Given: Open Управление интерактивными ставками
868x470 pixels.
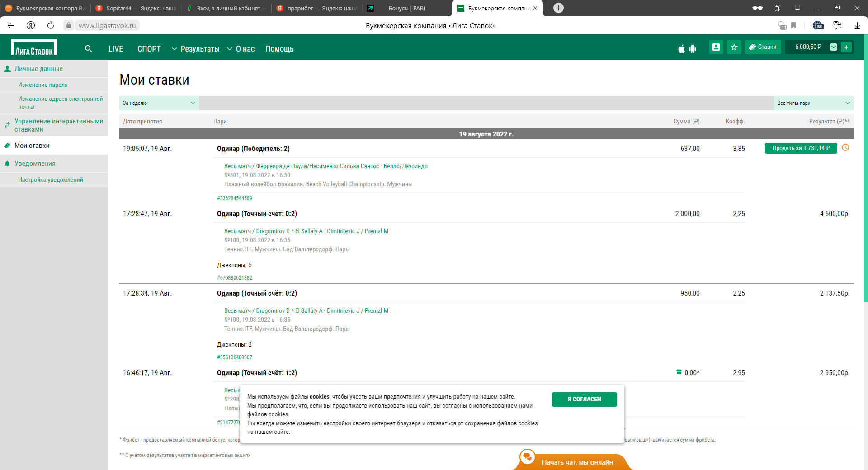Looking at the screenshot, I should pos(59,125).
